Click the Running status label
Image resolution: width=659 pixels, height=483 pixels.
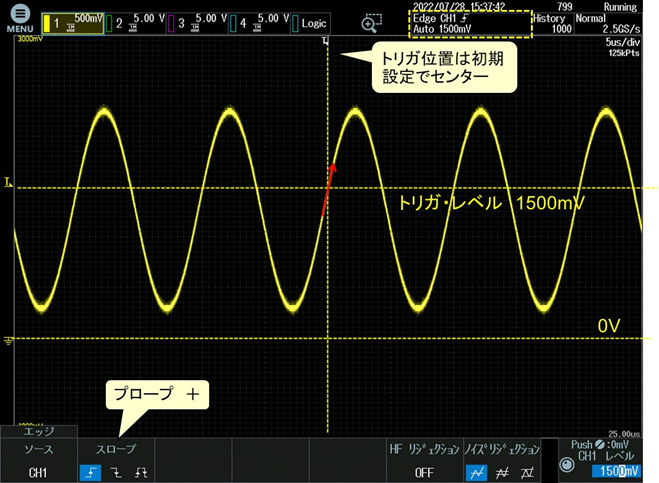(620, 7)
